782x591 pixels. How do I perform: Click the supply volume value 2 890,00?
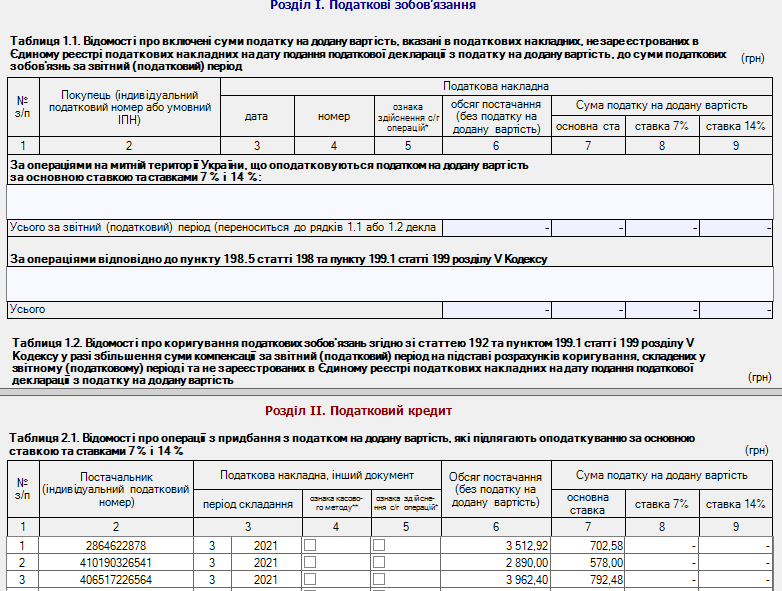496,563
